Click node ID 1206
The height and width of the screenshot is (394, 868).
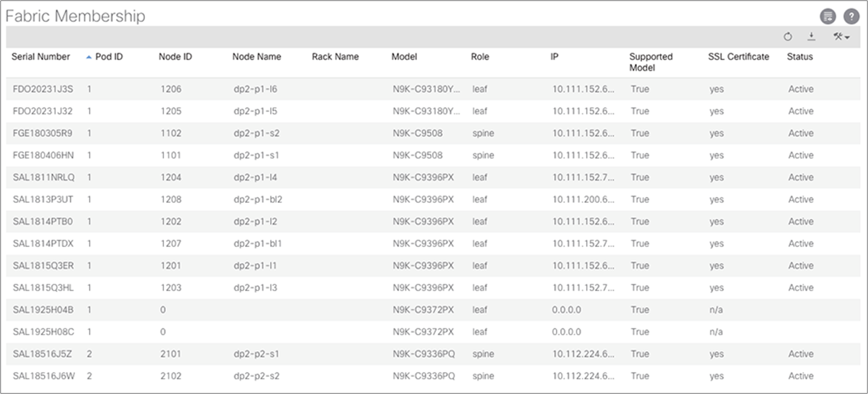[171, 89]
